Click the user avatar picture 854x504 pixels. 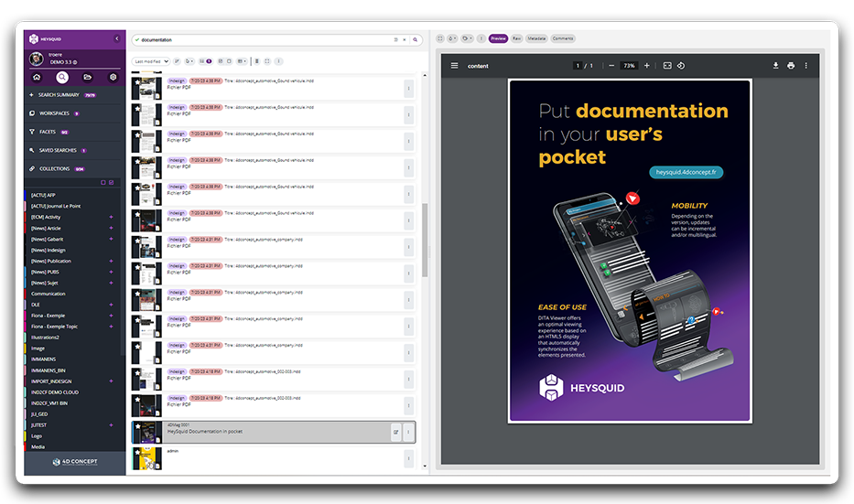[x=37, y=59]
